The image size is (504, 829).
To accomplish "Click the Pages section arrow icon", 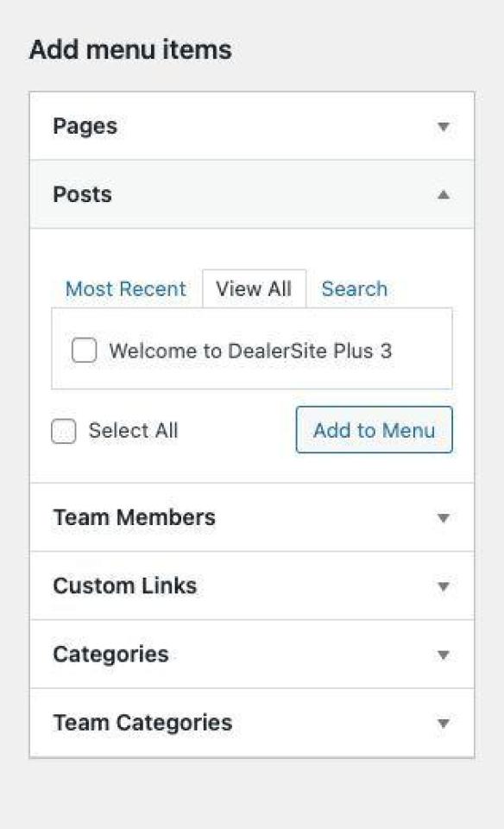I will pyautogui.click(x=444, y=126).
